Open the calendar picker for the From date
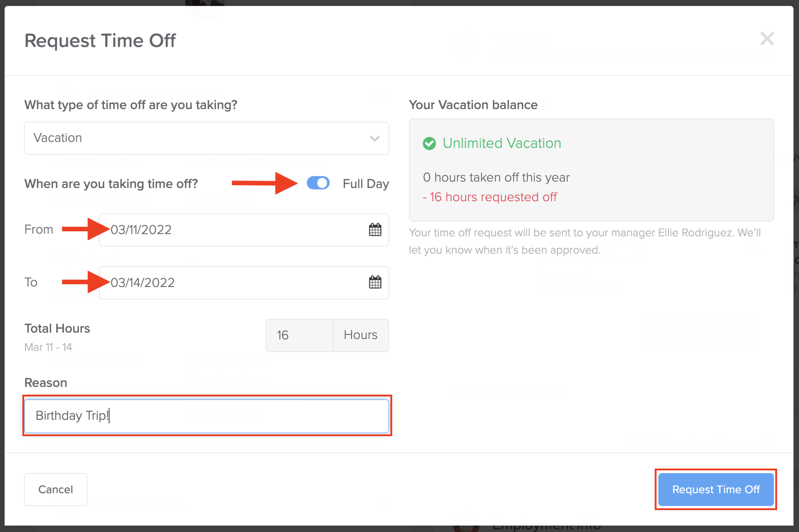Viewport: 799px width, 532px height. (375, 230)
